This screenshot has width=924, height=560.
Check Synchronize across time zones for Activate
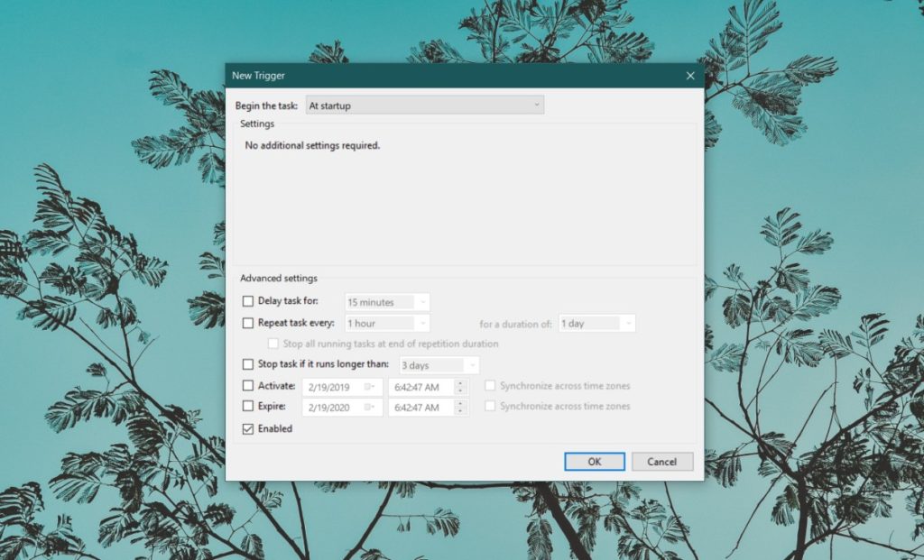tap(491, 385)
